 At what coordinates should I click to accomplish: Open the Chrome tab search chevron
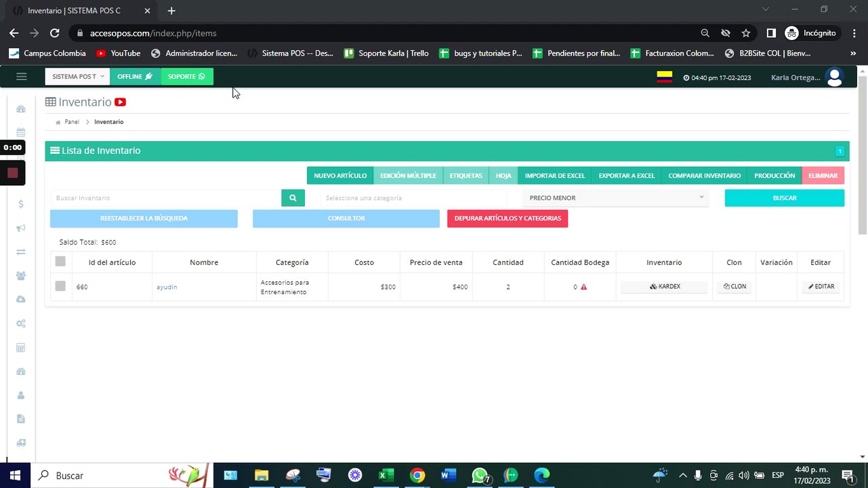click(766, 9)
